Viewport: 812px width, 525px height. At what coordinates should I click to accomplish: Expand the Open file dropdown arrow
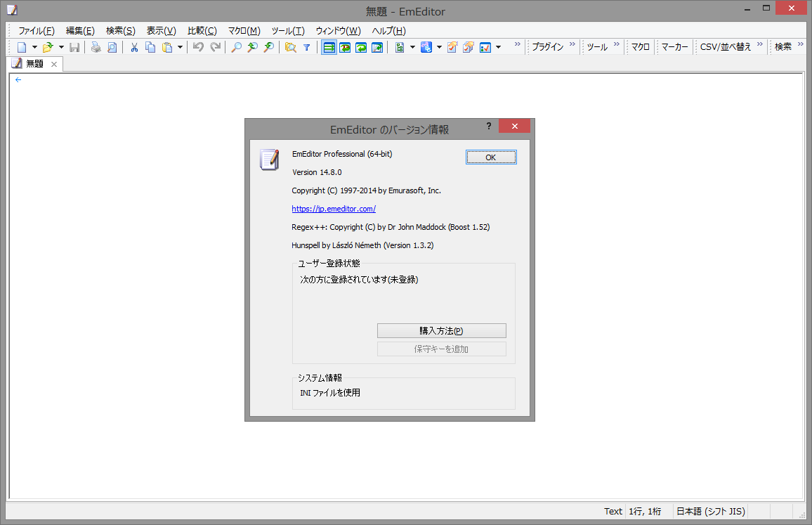(61, 47)
